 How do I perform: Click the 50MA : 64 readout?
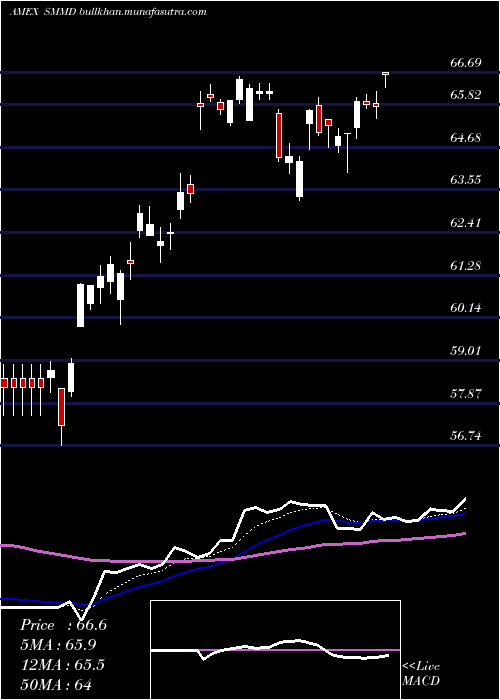(56, 684)
